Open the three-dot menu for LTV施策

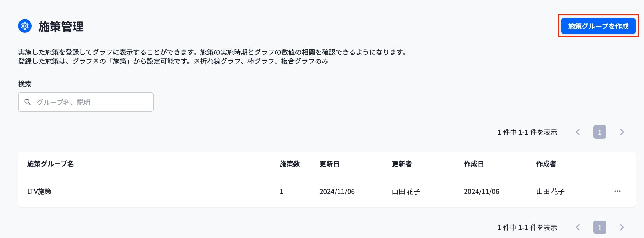tap(617, 191)
